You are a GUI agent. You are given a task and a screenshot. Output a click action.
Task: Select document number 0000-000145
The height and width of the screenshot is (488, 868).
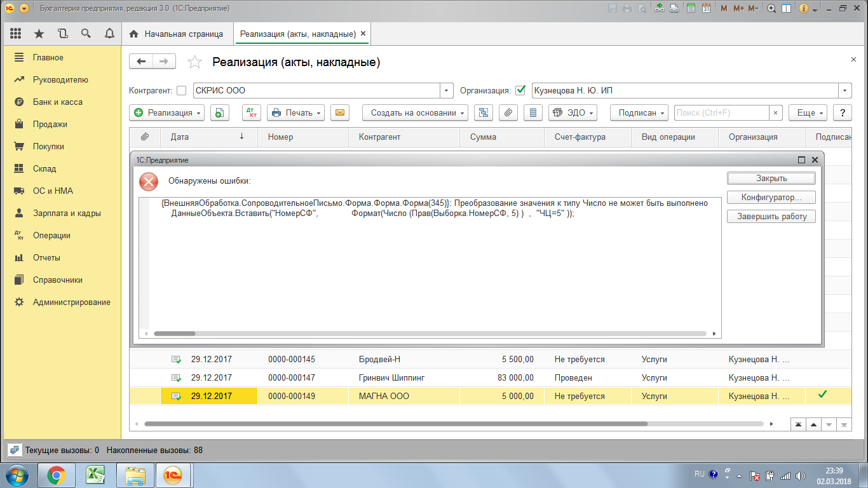pyautogui.click(x=292, y=359)
